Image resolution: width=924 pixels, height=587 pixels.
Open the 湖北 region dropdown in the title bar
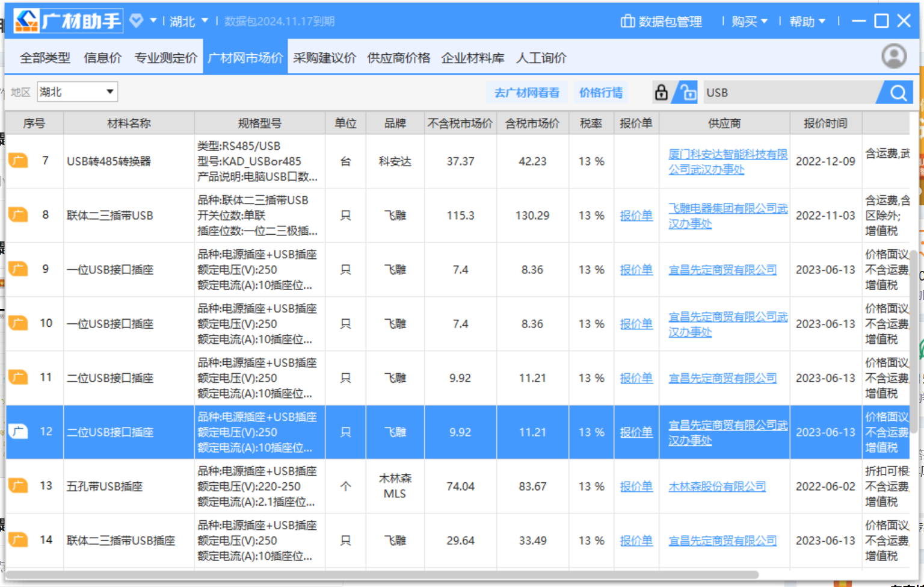click(x=188, y=21)
